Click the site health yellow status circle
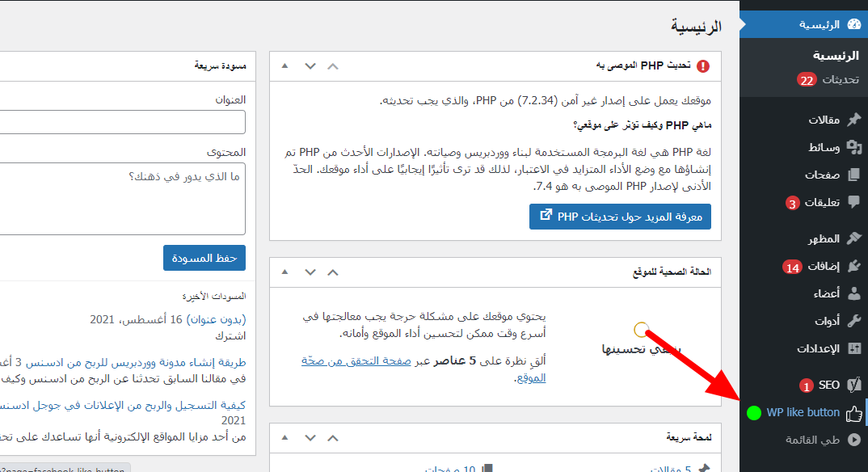 point(641,330)
